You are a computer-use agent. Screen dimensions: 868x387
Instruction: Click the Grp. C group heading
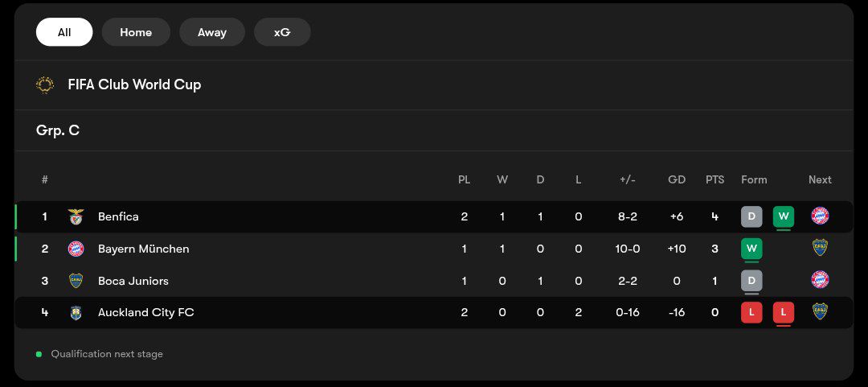pos(58,131)
